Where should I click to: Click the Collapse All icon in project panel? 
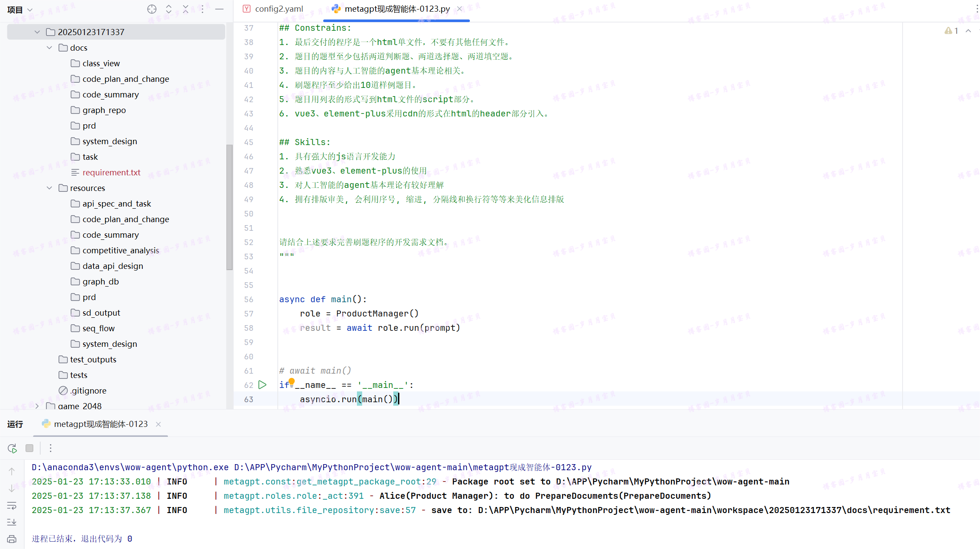pos(186,9)
